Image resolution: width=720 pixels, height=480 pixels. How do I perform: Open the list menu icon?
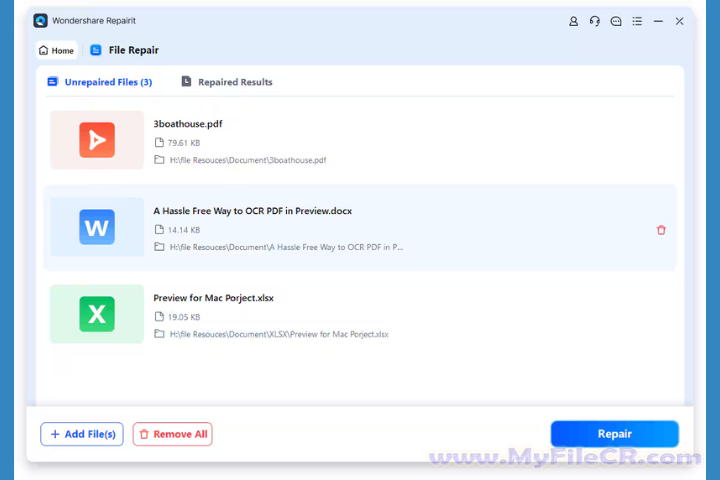[x=637, y=21]
